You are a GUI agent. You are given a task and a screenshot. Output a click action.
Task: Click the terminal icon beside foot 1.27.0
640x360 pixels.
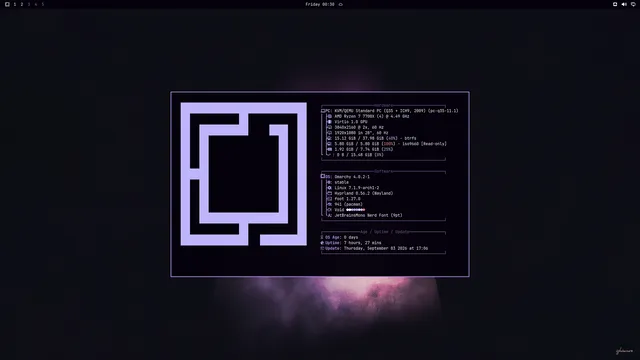[329, 199]
